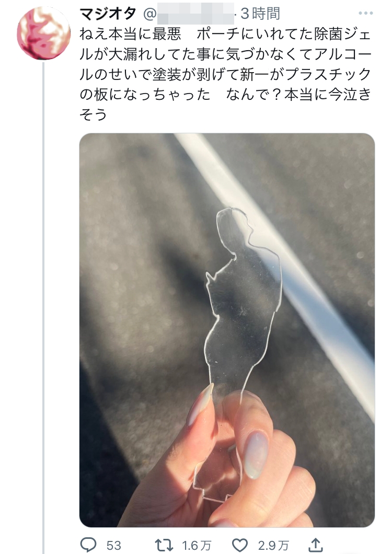Click the 53 replies count
The width and height of the screenshot is (392, 554).
113,545
